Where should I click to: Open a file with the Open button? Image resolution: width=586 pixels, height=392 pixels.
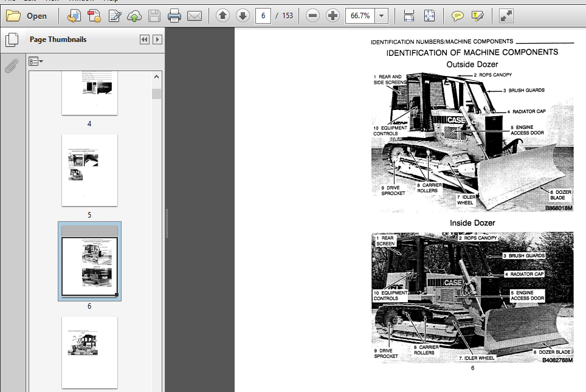point(27,16)
